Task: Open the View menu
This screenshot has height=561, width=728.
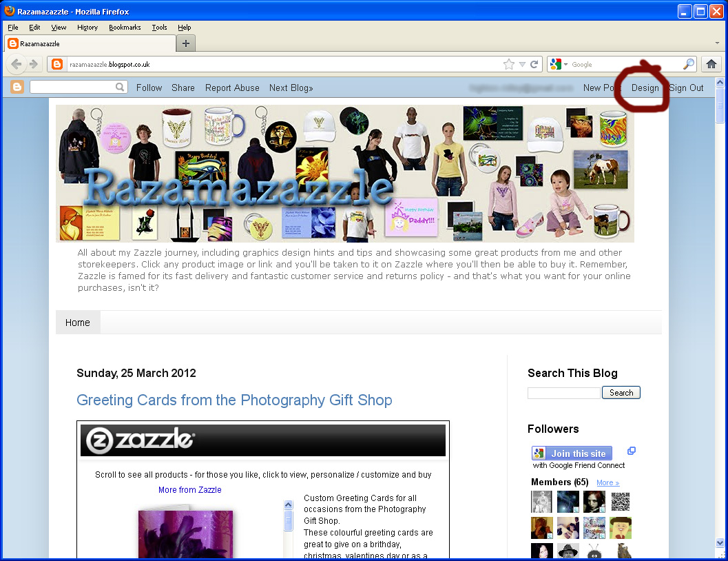Action: (x=59, y=28)
